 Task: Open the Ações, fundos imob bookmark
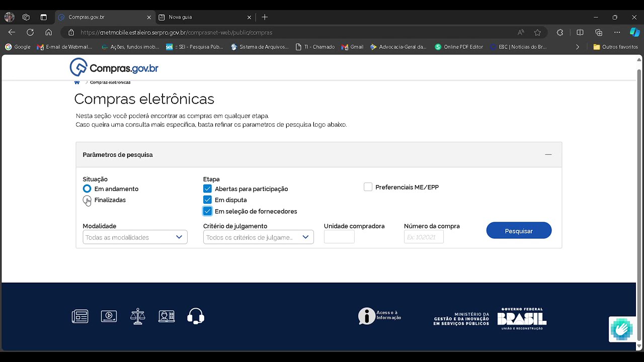(x=130, y=47)
